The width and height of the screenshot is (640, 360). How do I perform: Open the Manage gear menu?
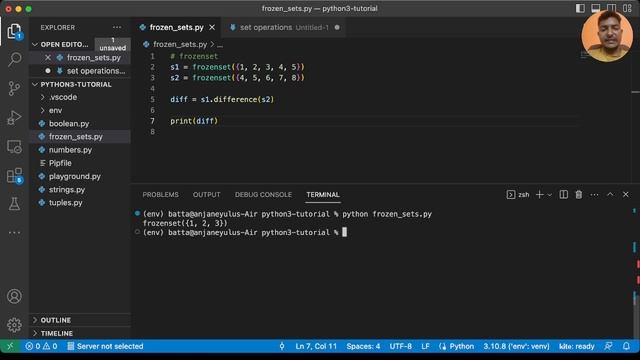click(14, 325)
